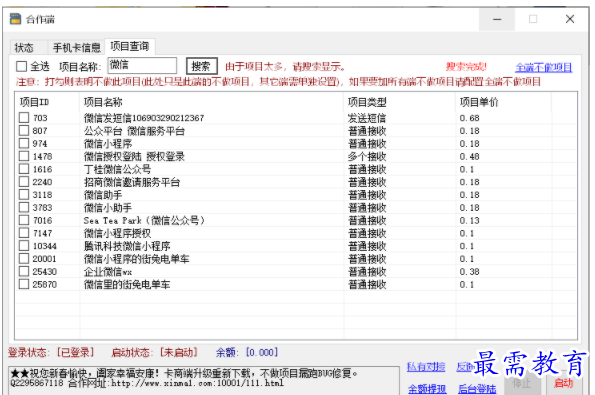Image resolution: width=595 pixels, height=395 pixels.
Task: Check the box for project 703
Action: coord(24,118)
